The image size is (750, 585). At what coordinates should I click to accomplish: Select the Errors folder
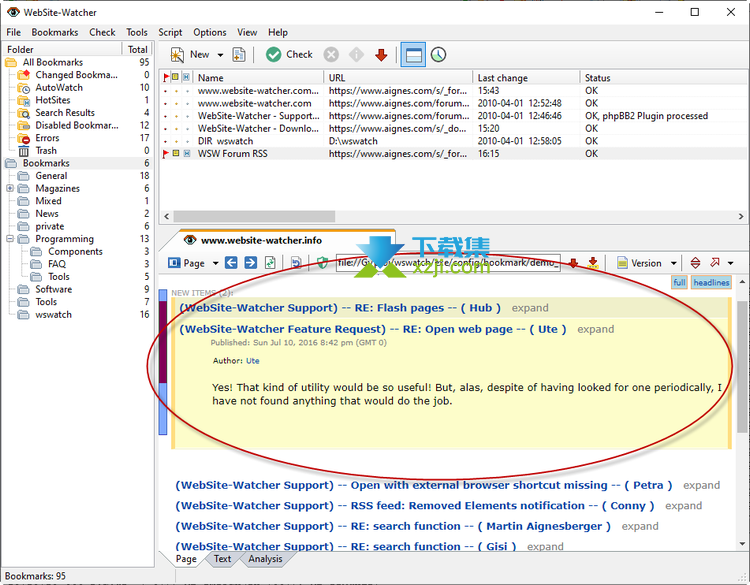click(x=47, y=138)
